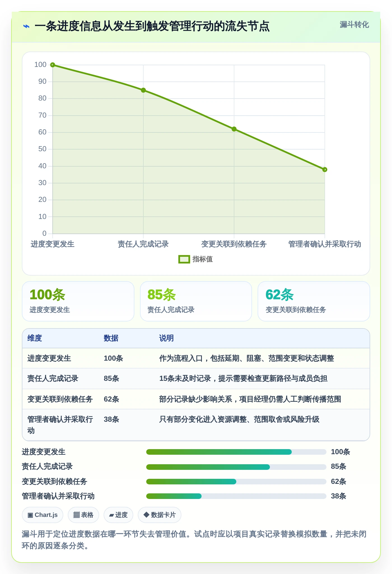The image size is (392, 574).
Task: Click the 管理者确认并采取行动 progress bar
Action: point(236,496)
